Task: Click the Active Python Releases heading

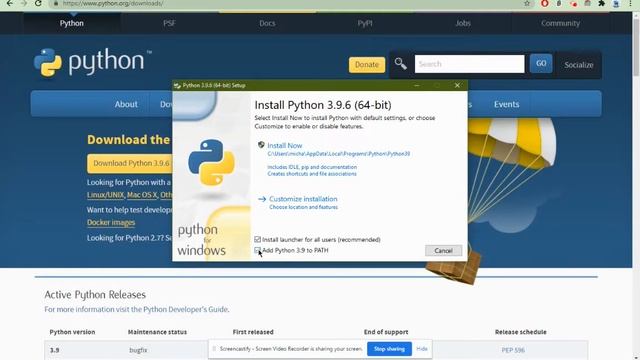Action: pyautogui.click(x=95, y=294)
